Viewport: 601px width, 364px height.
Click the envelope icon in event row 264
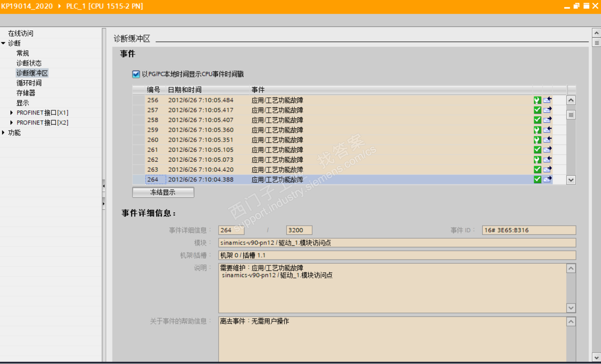[548, 179]
